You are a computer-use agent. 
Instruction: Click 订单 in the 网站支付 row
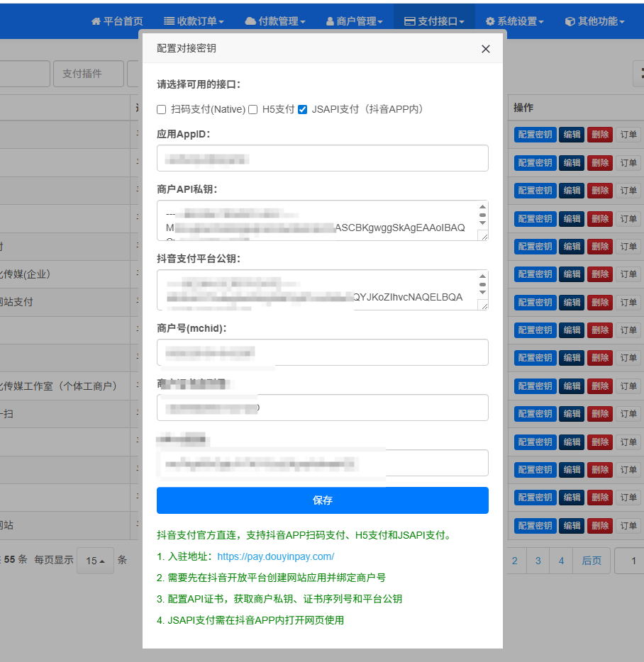point(628,302)
